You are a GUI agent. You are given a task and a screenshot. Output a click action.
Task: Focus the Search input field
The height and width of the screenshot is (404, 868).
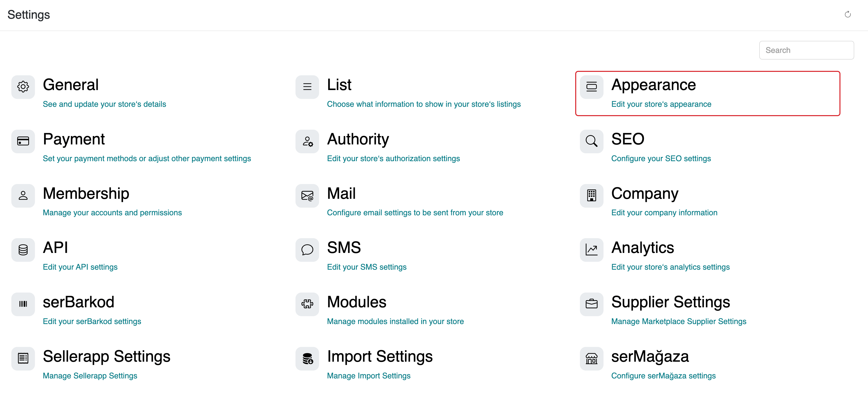click(x=806, y=50)
